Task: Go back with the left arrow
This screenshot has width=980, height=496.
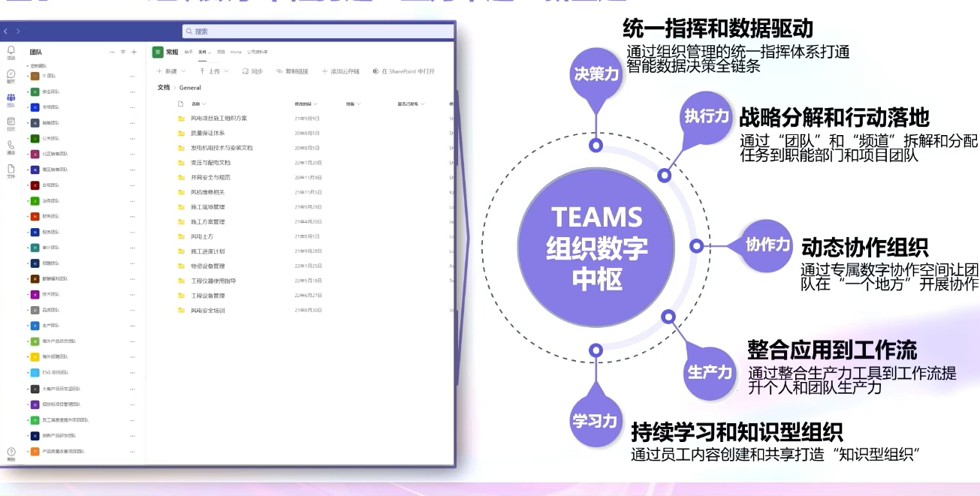Action: (x=6, y=32)
